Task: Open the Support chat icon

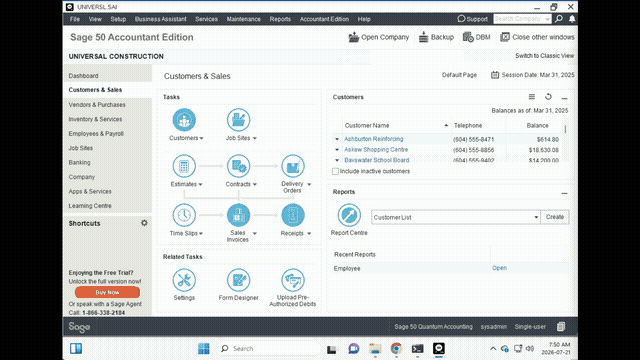Action: tap(461, 19)
